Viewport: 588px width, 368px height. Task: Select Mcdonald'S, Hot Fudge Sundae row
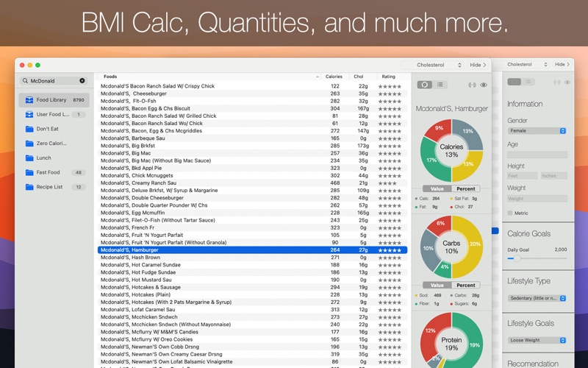(252, 272)
